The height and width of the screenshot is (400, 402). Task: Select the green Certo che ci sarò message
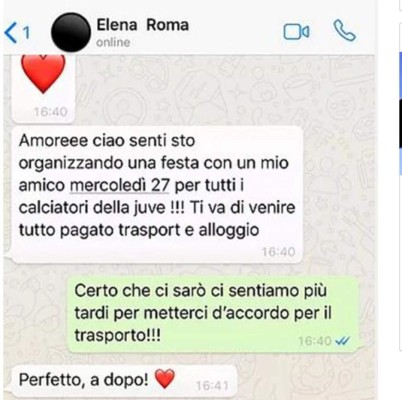(x=213, y=314)
